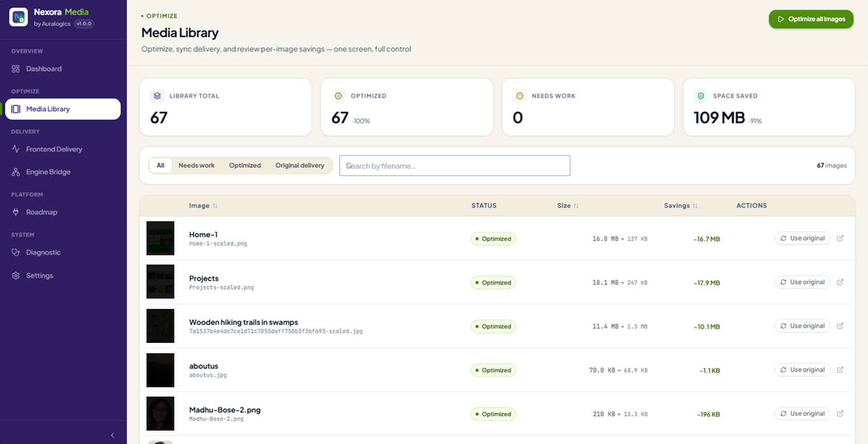The height and width of the screenshot is (444, 868).
Task: Switch to Needs work filter tab
Action: tap(196, 166)
